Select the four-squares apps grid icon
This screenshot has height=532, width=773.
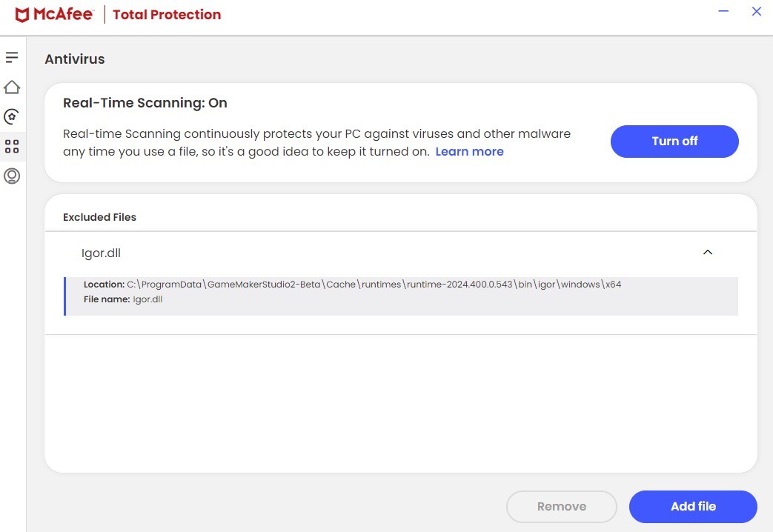pyautogui.click(x=12, y=146)
